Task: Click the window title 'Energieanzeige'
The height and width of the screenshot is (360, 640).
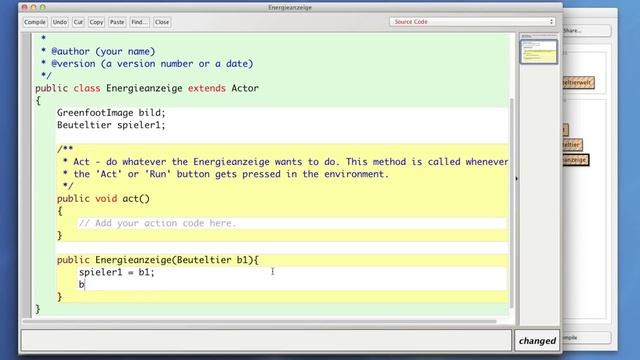Action: coord(290,7)
